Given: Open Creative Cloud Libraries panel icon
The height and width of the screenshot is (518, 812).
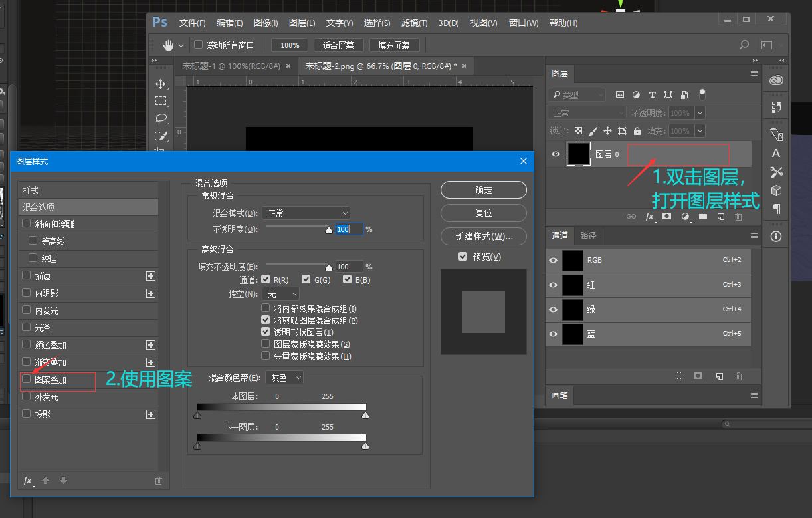Looking at the screenshot, I should (x=776, y=80).
